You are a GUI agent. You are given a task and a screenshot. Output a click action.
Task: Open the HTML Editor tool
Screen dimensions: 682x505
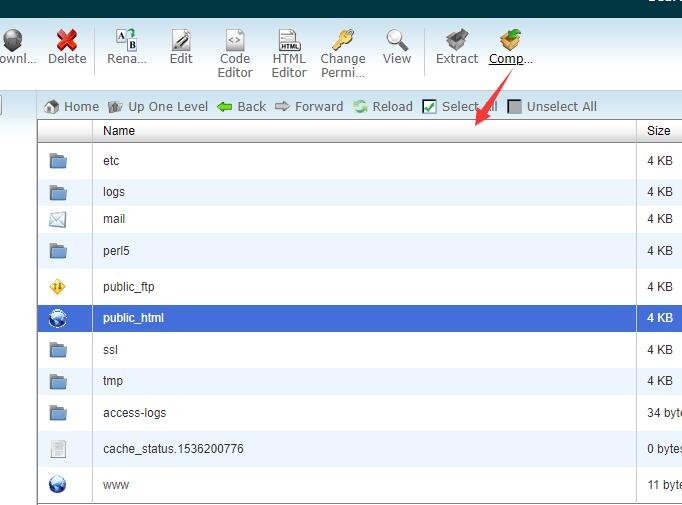point(289,41)
